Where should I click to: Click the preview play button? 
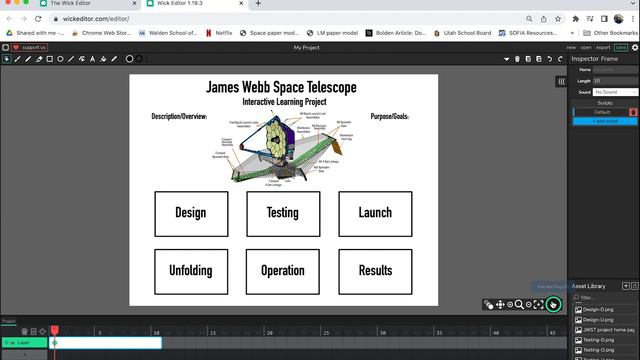(553, 304)
